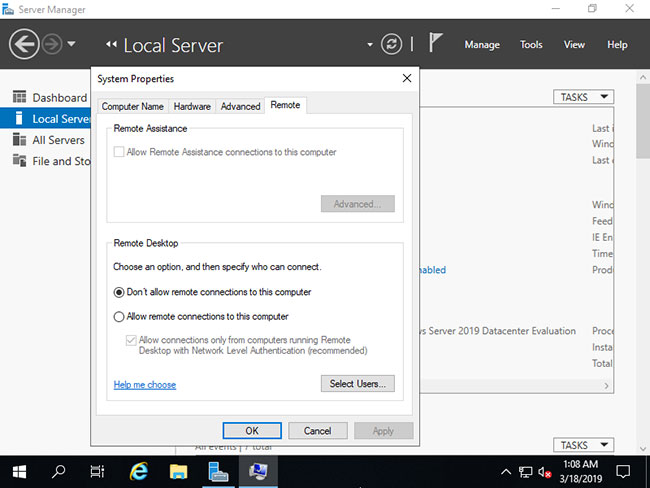650x488 pixels.
Task: Select Don't allow remote connections radio button
Action: click(x=119, y=292)
